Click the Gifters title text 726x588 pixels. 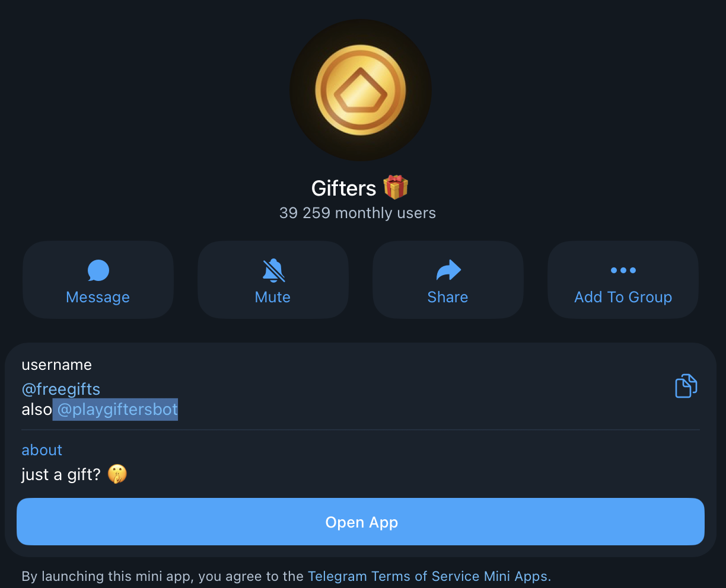[343, 188]
